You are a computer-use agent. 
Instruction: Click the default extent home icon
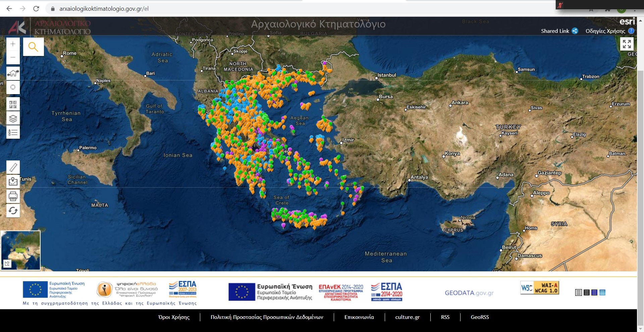(x=13, y=73)
